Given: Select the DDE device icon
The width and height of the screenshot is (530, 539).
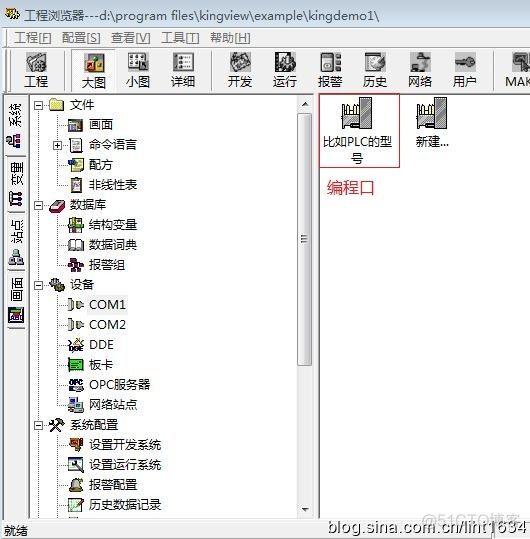Looking at the screenshot, I should 76,345.
